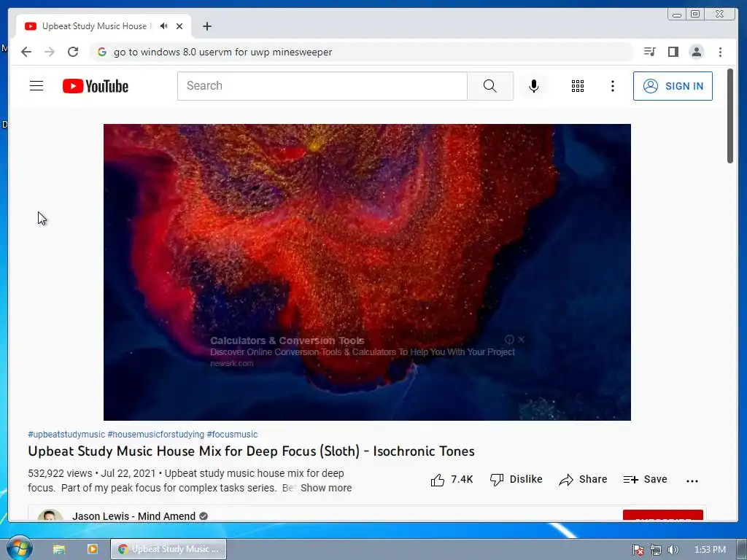
Task: Open the network tray icon
Action: [x=656, y=550]
